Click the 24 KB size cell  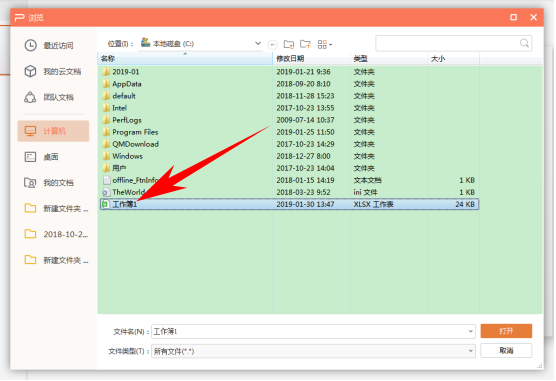(465, 204)
